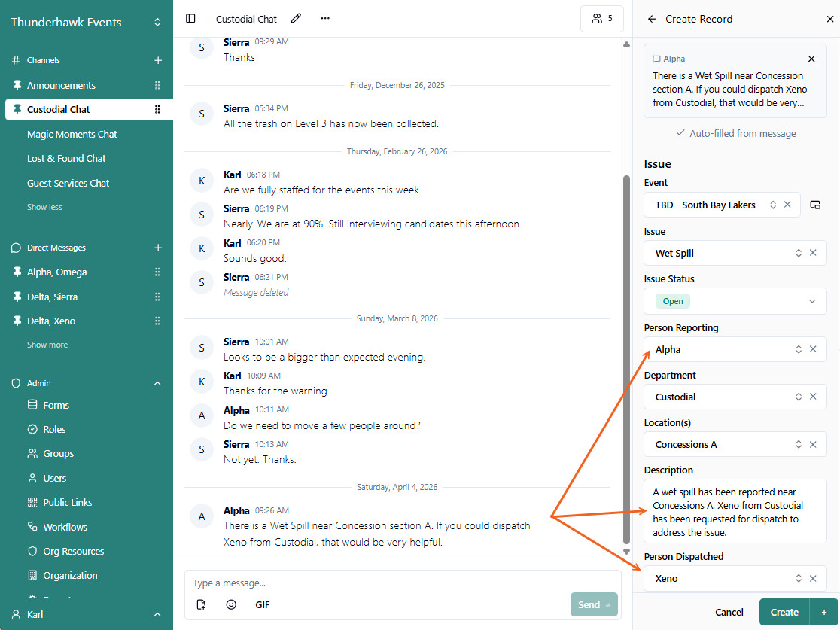
Task: Open the Magic Moments Chat channel
Action: coord(72,135)
